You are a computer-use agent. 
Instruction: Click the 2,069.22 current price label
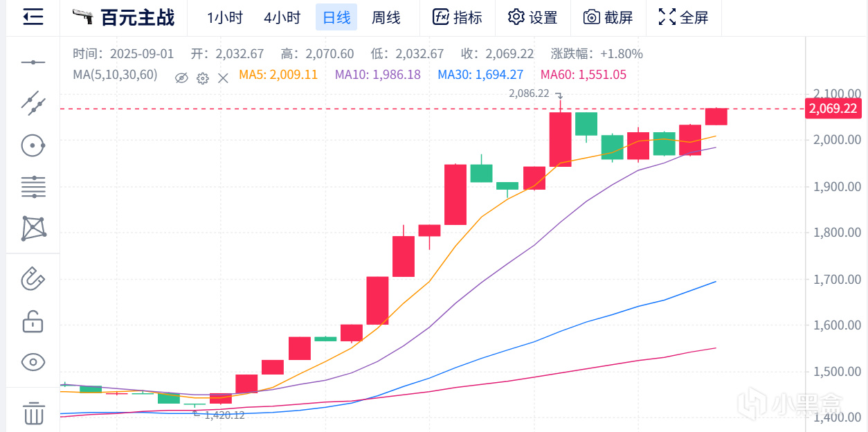tap(833, 109)
